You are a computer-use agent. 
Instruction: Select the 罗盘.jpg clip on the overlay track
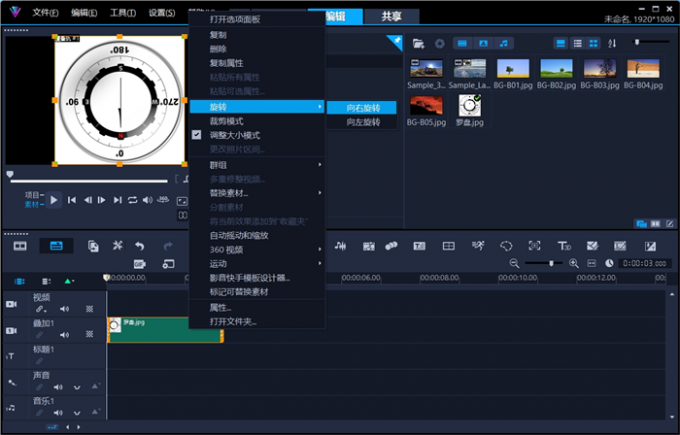point(165,330)
